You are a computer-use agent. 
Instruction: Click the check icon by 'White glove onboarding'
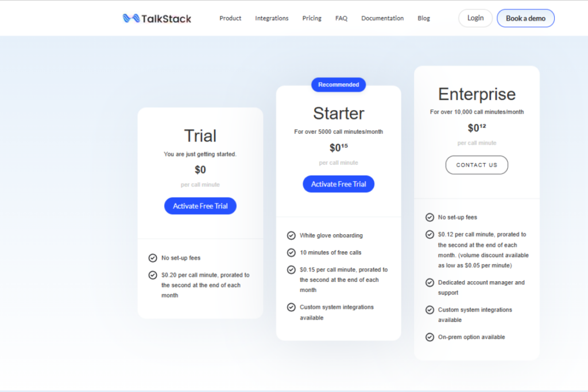[291, 235]
